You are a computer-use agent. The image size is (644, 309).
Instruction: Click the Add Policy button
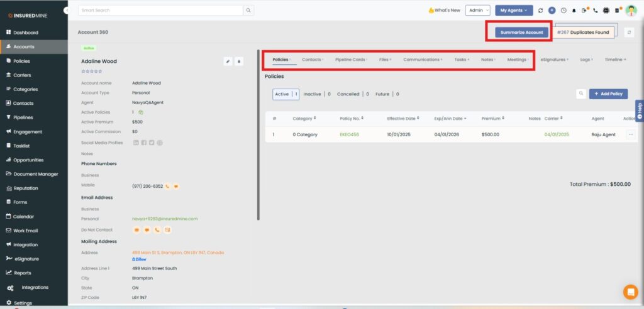pos(608,94)
